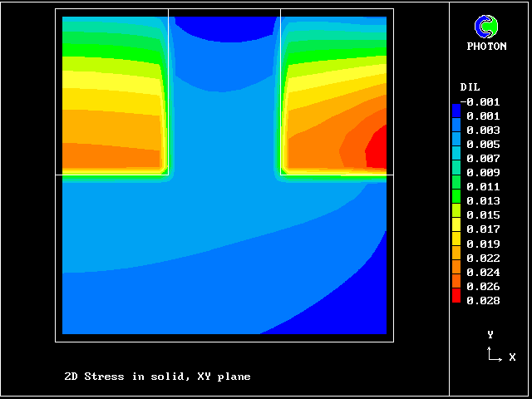Select the PHOTON title text under logo

click(486, 47)
